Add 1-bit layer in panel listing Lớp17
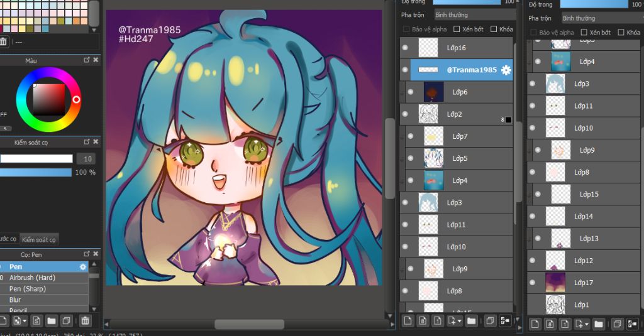The height and width of the screenshot is (336, 644). click(x=565, y=324)
